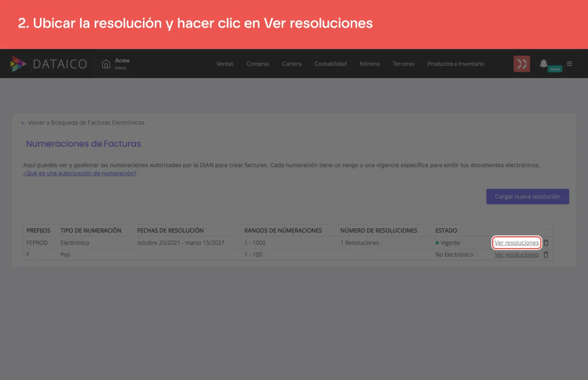
Task: Click the red double-arrow icon in header
Action: pyautogui.click(x=522, y=64)
